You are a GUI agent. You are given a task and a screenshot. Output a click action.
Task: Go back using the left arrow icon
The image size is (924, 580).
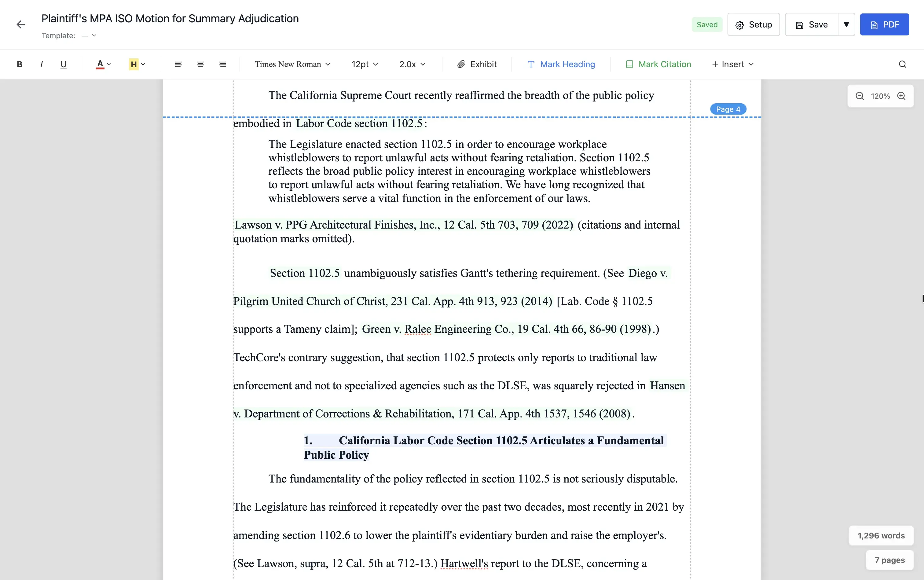(x=21, y=24)
